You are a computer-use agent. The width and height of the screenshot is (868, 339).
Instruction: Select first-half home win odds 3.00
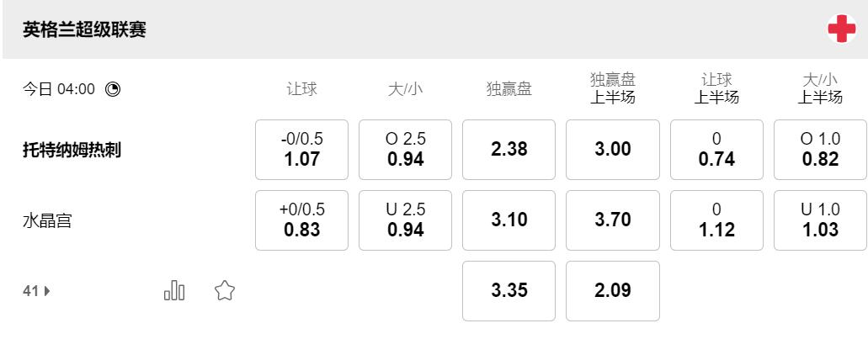pos(612,150)
